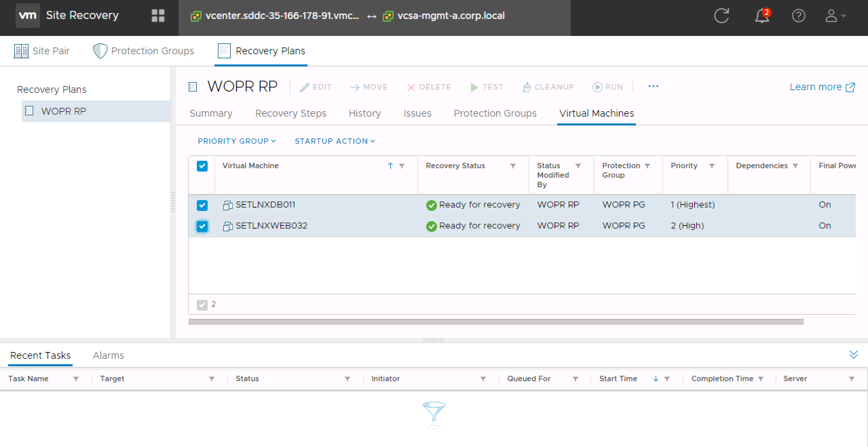Switch to the History tab
868x447 pixels.
[365, 113]
